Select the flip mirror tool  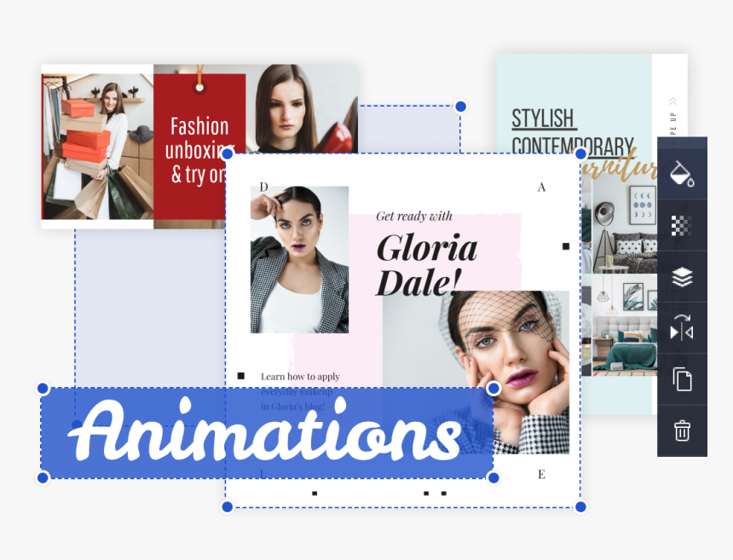point(682,327)
